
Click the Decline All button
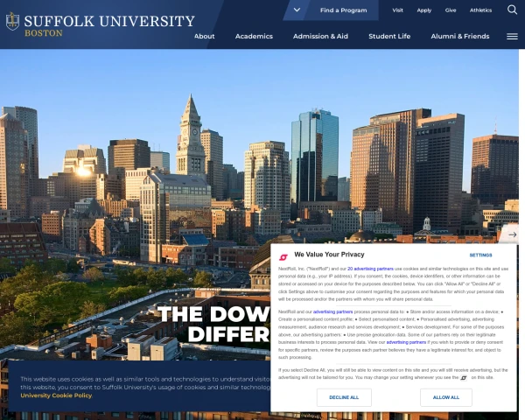(x=344, y=397)
